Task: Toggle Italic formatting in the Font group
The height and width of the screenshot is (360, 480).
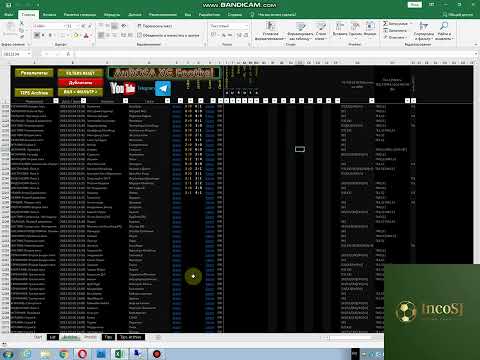Action: click(x=43, y=35)
